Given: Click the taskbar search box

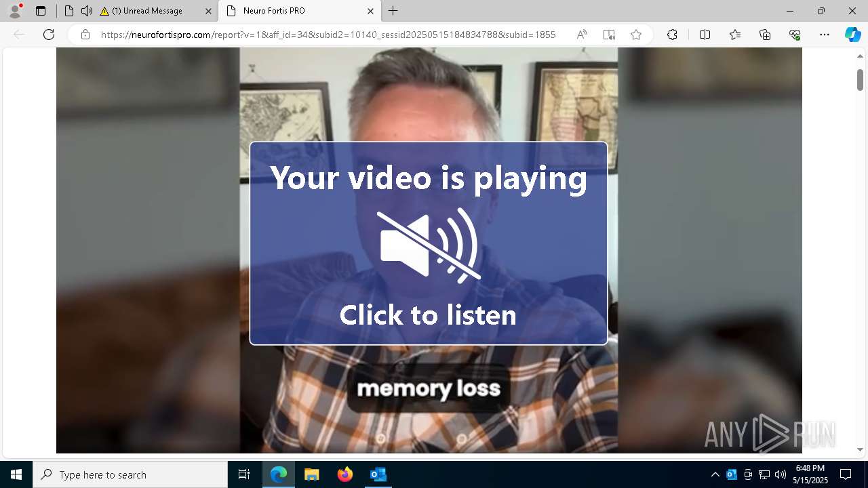Looking at the screenshot, I should point(130,474).
